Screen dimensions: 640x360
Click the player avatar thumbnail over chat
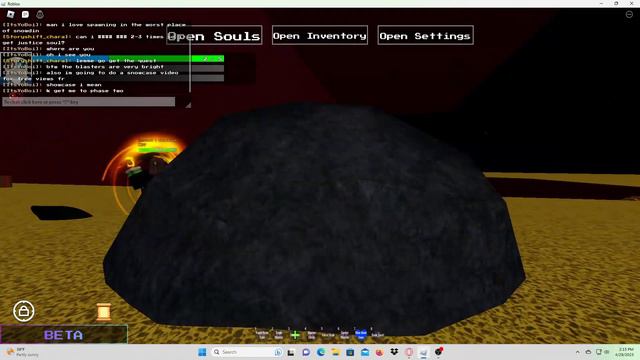pos(16,66)
